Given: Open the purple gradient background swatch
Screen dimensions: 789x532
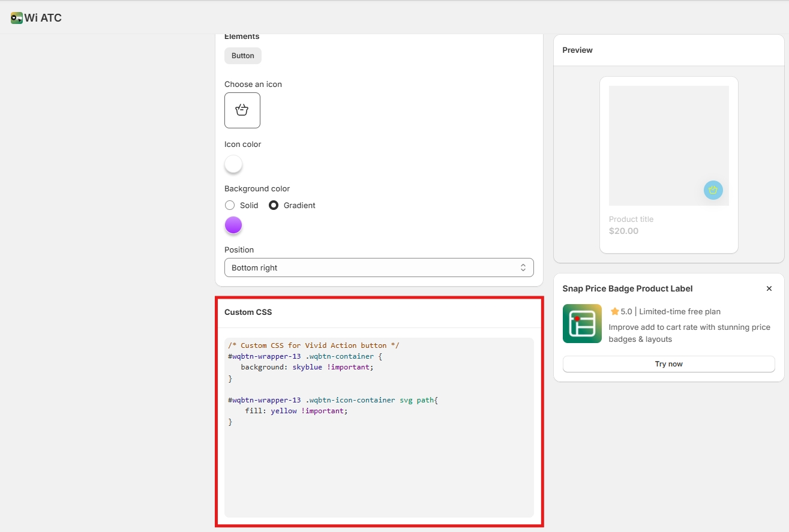Looking at the screenshot, I should [233, 226].
